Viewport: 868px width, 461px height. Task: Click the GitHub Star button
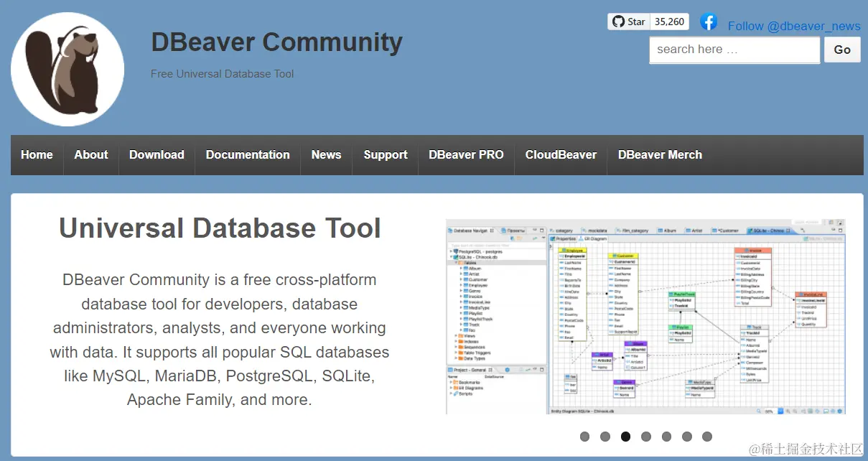pos(629,22)
